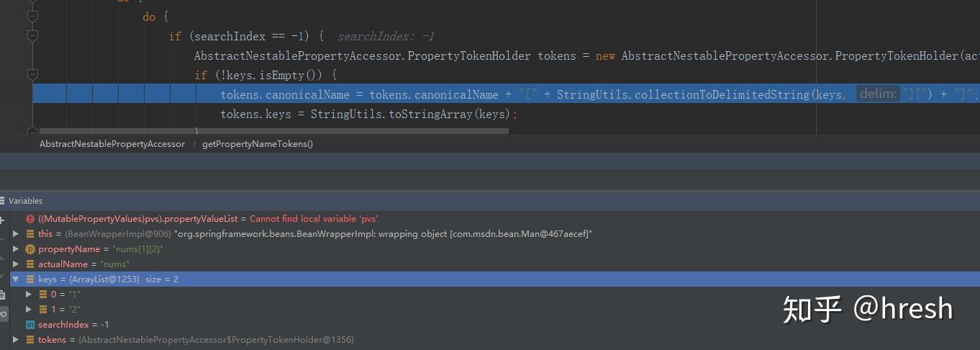Click the parameter icon beside propertyName

(x=30, y=249)
